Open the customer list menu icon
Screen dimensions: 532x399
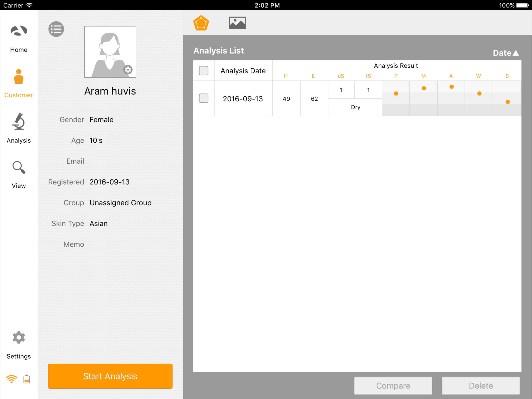pyautogui.click(x=56, y=29)
